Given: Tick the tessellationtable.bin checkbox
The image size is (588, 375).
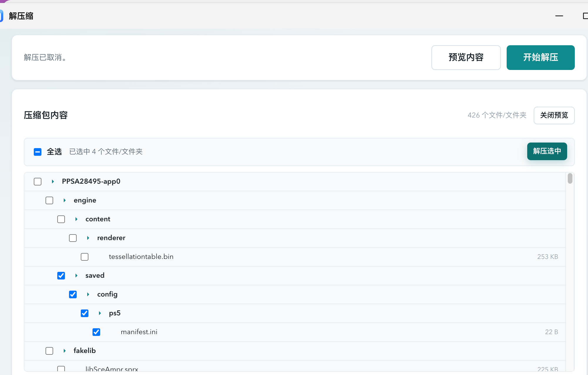Looking at the screenshot, I should pos(85,257).
